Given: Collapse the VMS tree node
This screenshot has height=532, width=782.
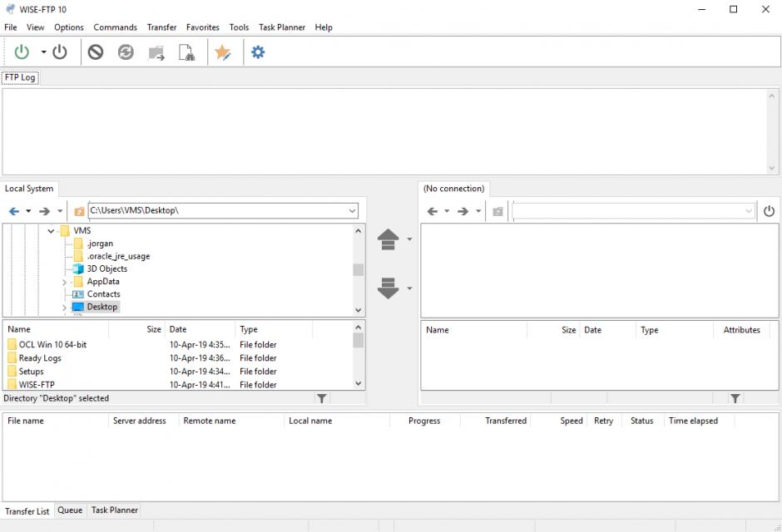Looking at the screenshot, I should click(51, 230).
